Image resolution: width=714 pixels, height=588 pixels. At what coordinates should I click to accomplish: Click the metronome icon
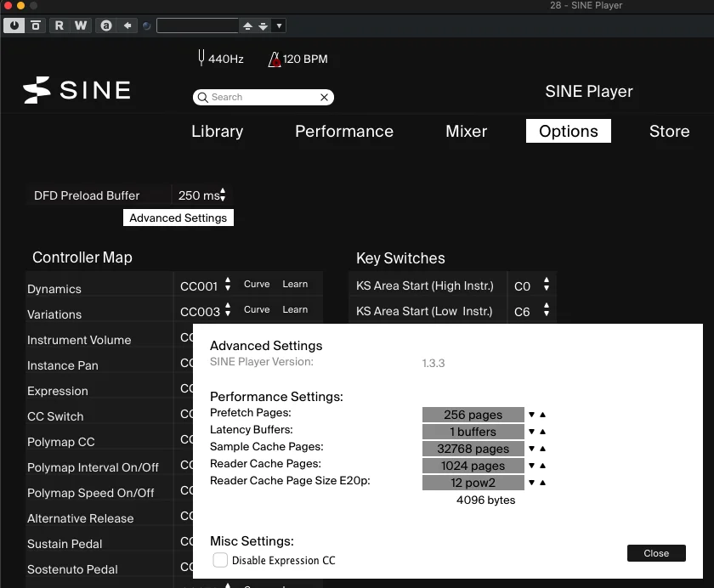click(274, 59)
